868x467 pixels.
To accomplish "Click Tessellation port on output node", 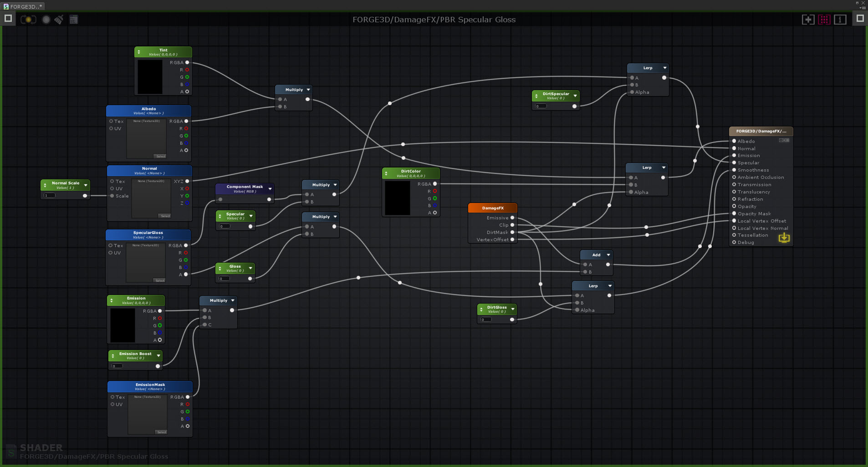I will pos(734,235).
